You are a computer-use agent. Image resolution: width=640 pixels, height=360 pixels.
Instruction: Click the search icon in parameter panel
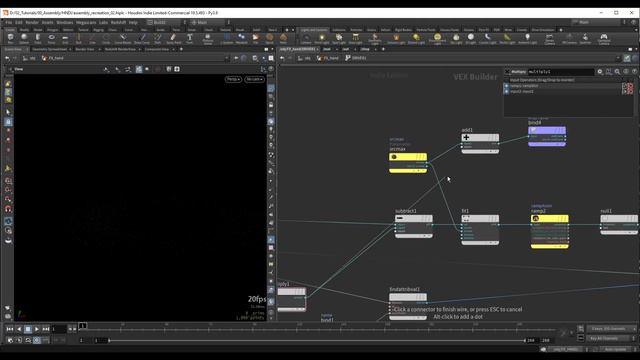coord(618,72)
